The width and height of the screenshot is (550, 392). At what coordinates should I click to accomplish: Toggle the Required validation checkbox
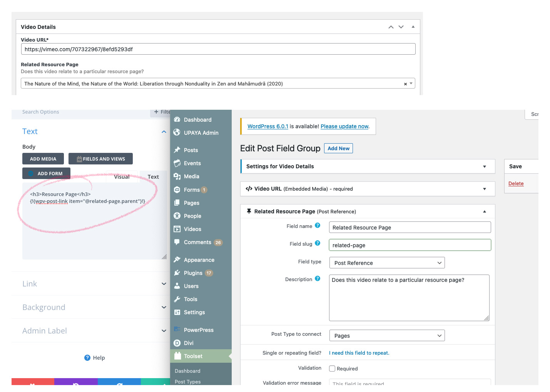(x=332, y=369)
